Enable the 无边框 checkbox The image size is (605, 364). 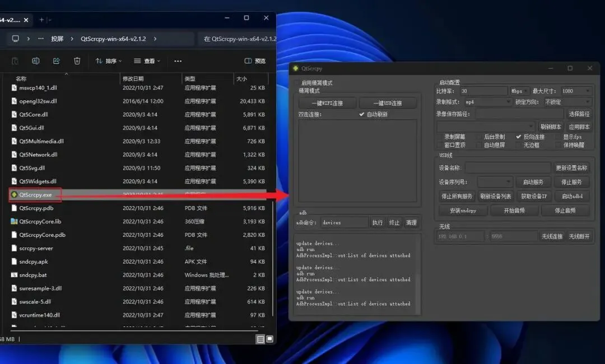tap(519, 145)
